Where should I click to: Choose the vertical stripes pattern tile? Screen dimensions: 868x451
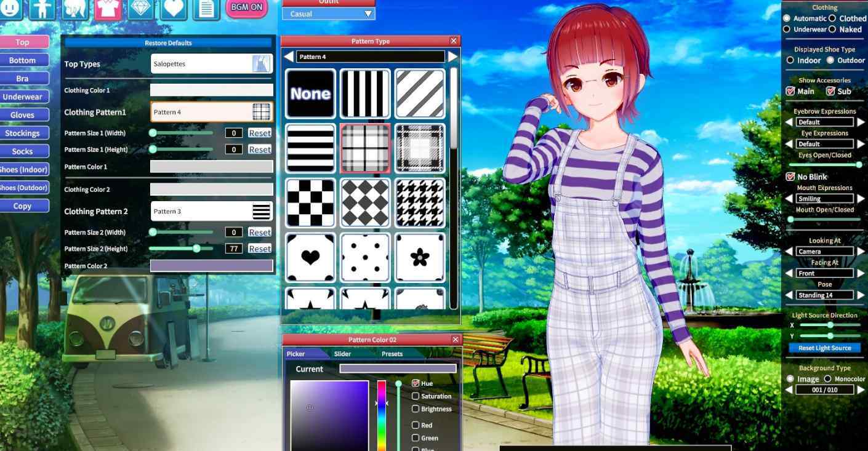tap(365, 94)
